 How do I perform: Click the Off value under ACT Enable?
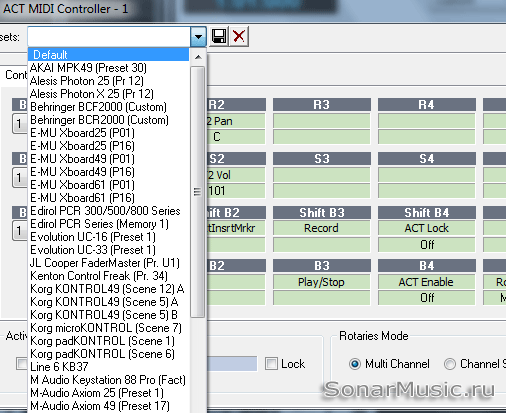coord(427,297)
